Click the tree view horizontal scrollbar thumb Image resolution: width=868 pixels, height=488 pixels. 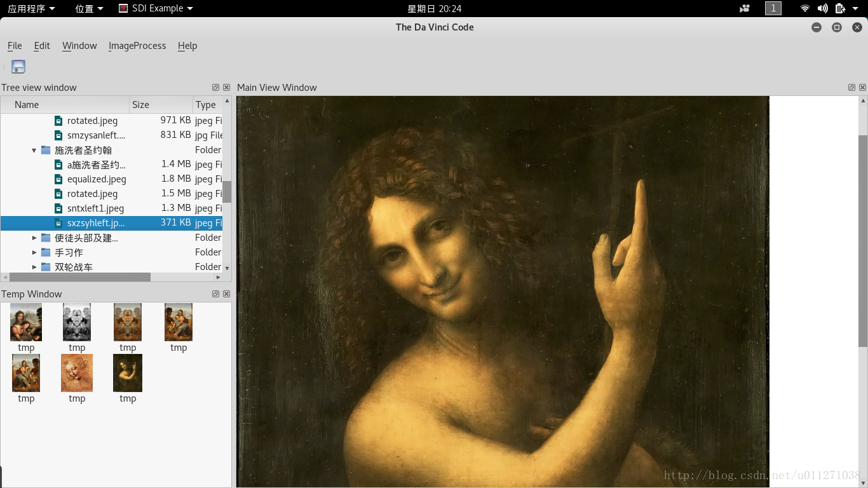[x=80, y=277]
